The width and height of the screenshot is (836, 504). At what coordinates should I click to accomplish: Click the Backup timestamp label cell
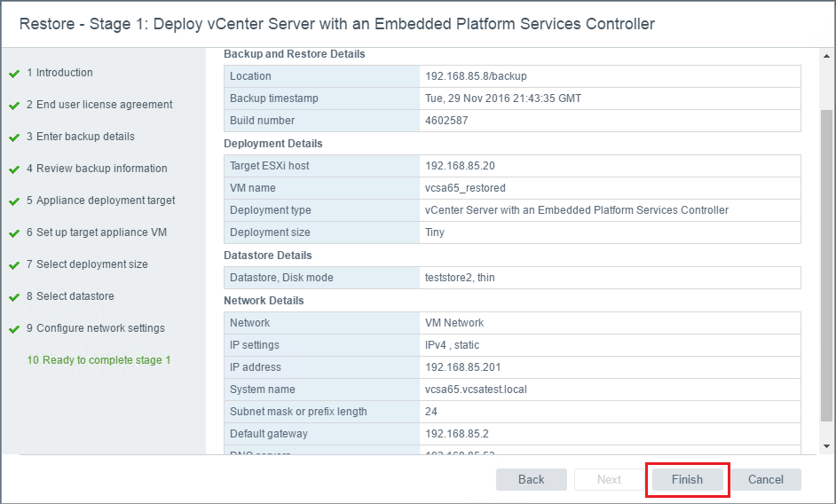point(322,98)
